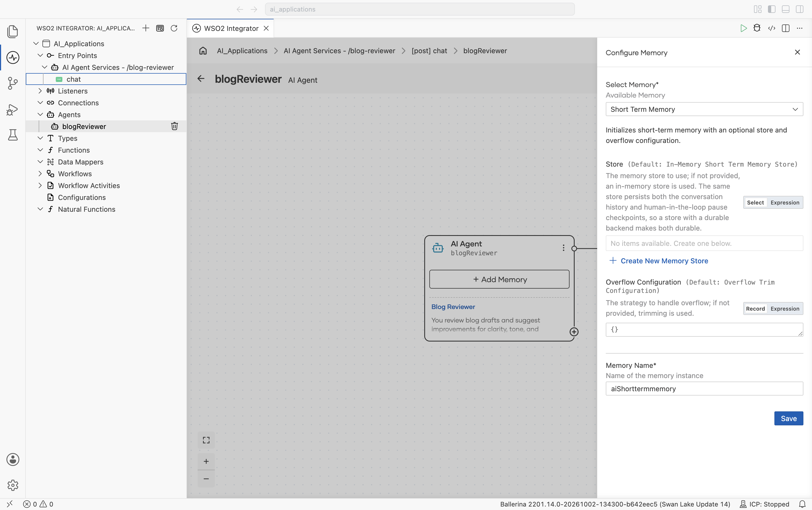812x510 pixels.
Task: Click the AI_Applications breadcrumb item
Action: [242, 51]
